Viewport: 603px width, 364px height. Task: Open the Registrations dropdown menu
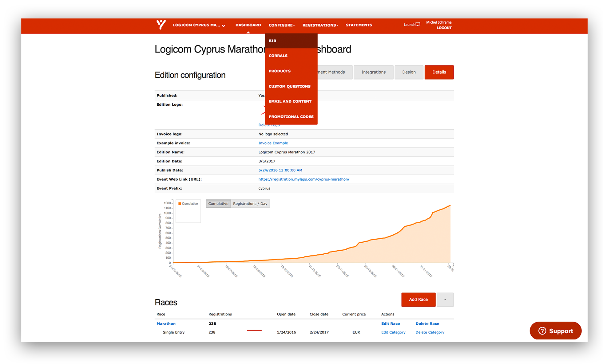click(320, 25)
